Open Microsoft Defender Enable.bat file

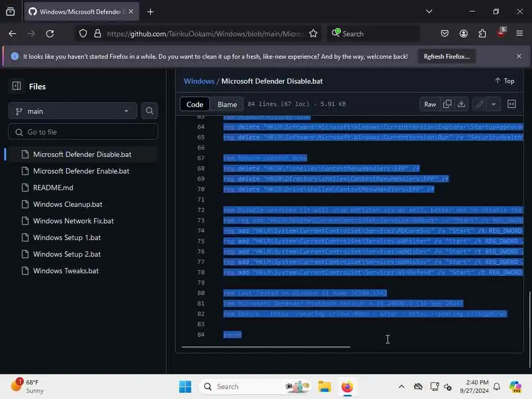(81, 171)
